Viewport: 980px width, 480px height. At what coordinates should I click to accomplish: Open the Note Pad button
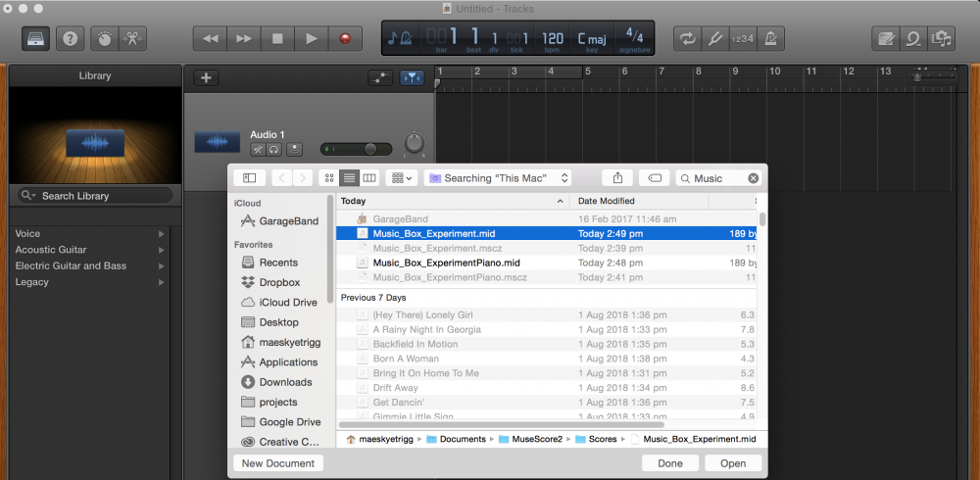click(886, 39)
